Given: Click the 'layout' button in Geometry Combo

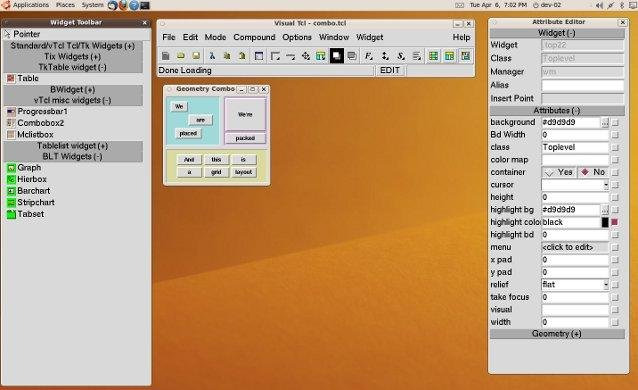Looking at the screenshot, I should tap(243, 172).
